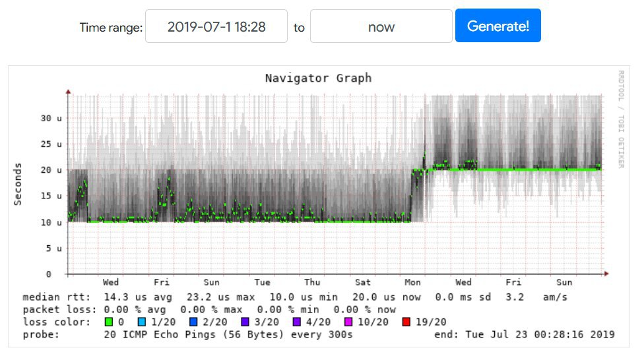Click the red arrow atop y-axis
The width and height of the screenshot is (644, 356).
(x=68, y=92)
